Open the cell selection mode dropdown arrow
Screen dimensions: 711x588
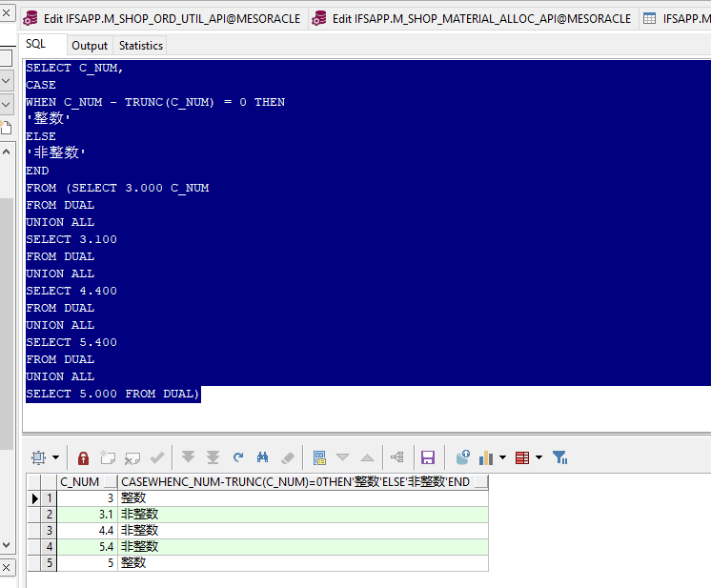coord(56,457)
